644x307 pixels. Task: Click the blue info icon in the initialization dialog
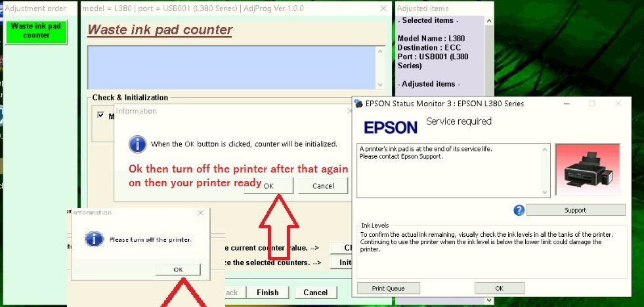click(137, 144)
